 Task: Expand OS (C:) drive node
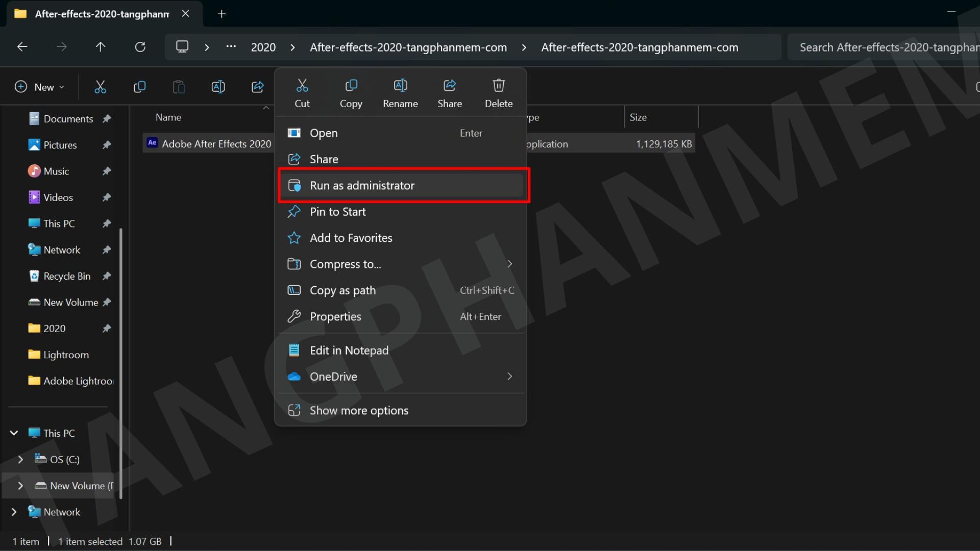click(20, 460)
